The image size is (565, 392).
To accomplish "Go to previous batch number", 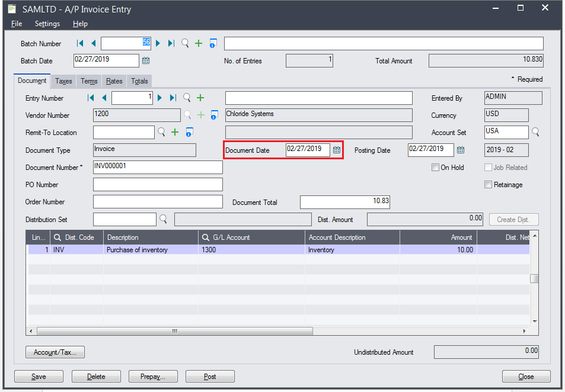I will (94, 44).
